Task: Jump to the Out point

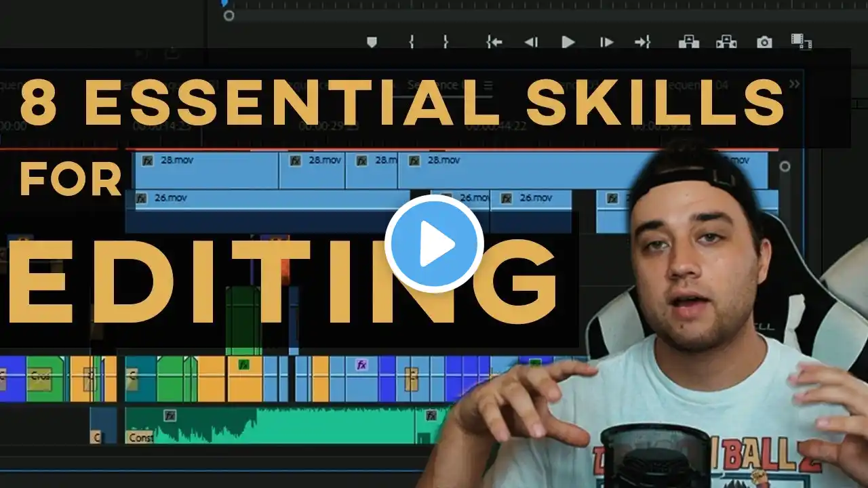Action: point(642,42)
